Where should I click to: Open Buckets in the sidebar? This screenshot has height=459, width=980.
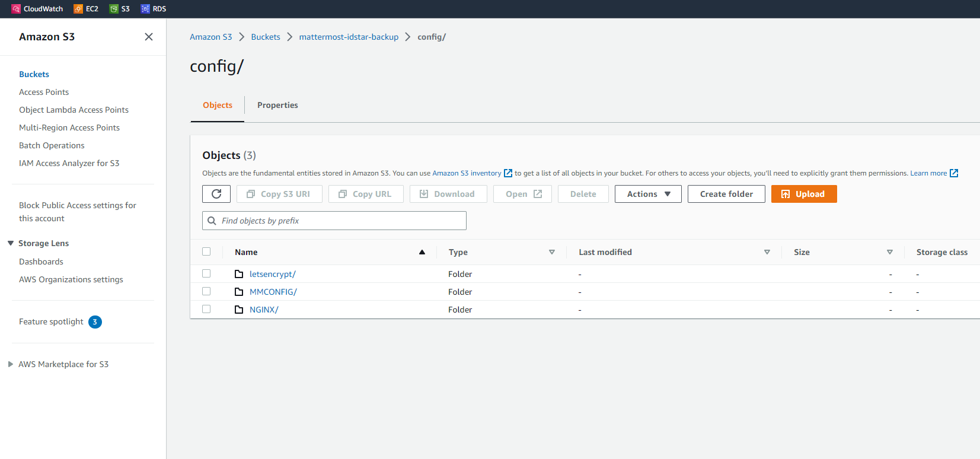[34, 74]
